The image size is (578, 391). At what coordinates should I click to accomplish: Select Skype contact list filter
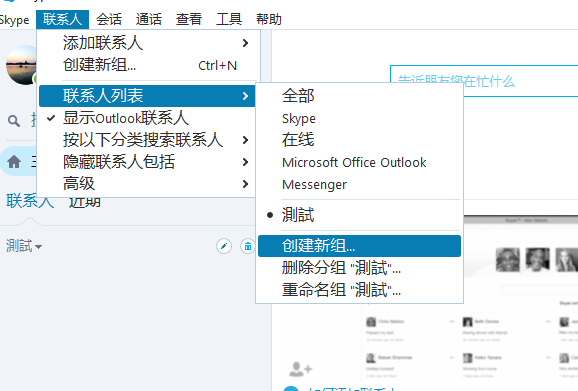(359, 118)
